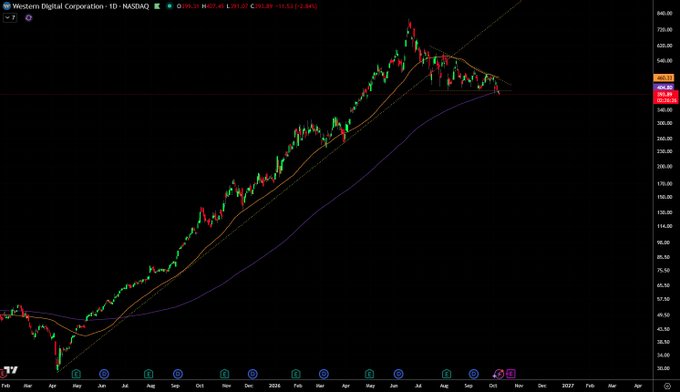The height and width of the screenshot is (392, 680).
Task: Open the dividend marker above Sep 2025
Action: pyautogui.click(x=177, y=373)
